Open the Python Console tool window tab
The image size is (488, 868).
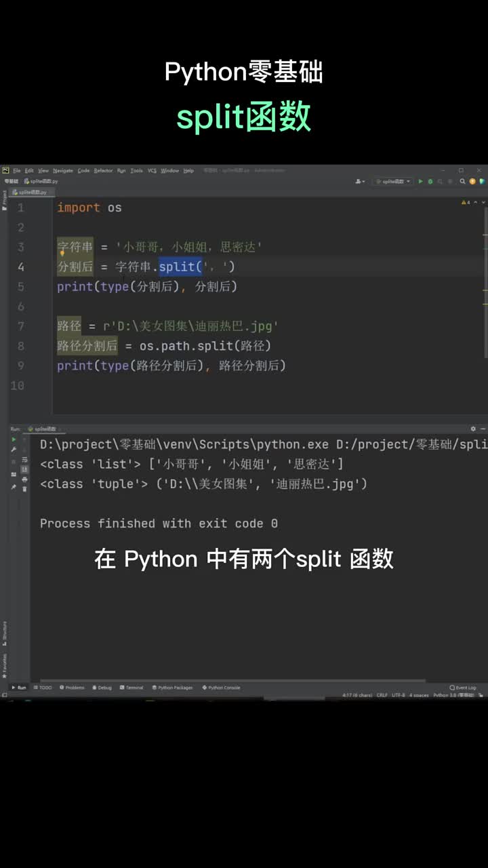[221, 688]
